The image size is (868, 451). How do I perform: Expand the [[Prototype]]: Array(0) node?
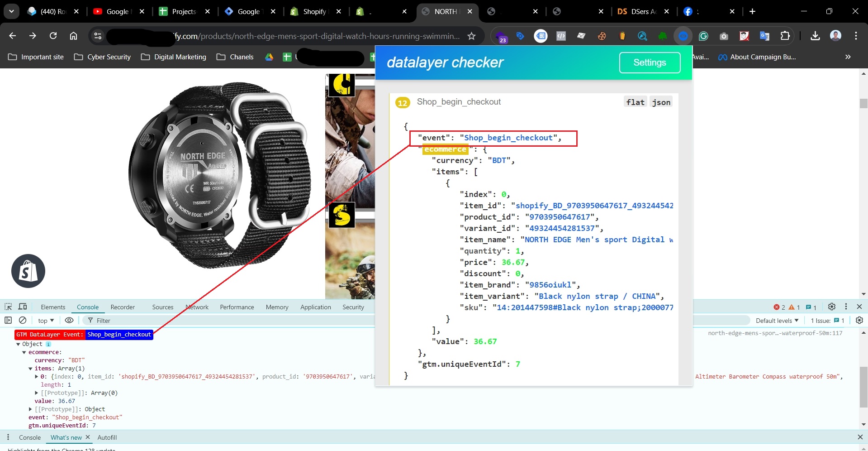[x=37, y=393]
